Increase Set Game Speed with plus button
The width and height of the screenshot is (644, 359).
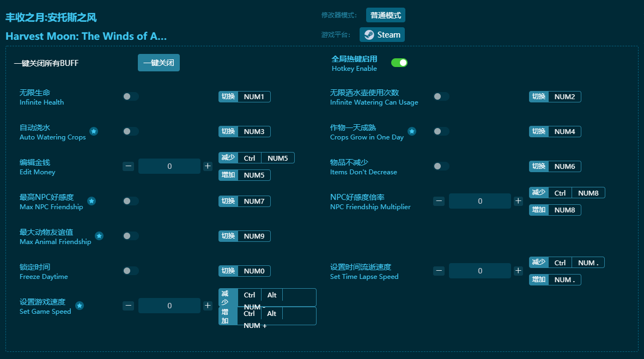208,306
